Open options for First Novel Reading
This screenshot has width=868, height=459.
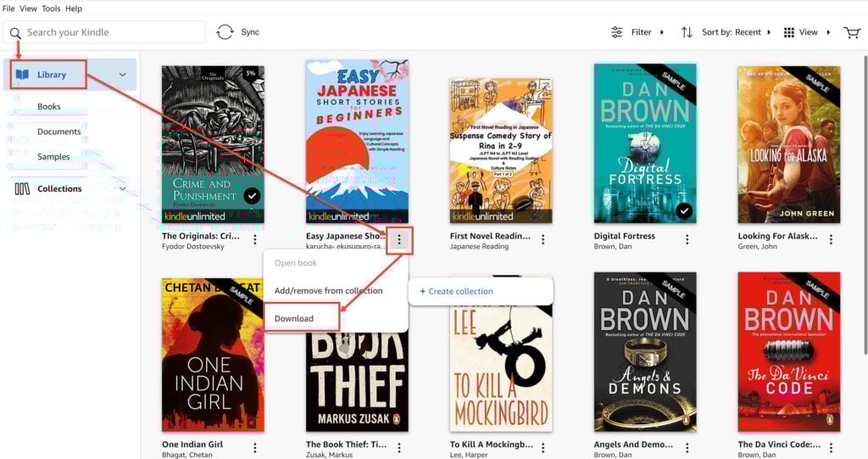pos(542,239)
